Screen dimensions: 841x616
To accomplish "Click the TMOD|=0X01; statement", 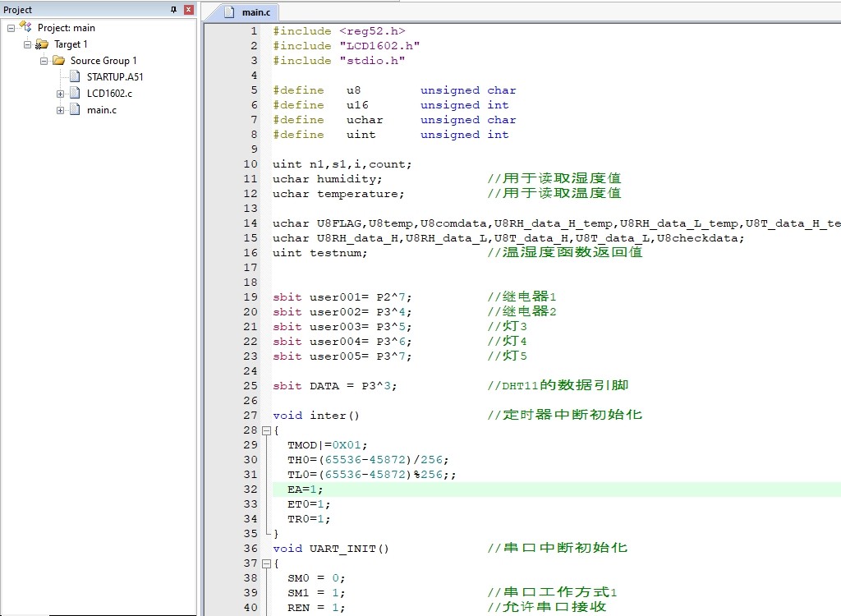I will point(327,445).
